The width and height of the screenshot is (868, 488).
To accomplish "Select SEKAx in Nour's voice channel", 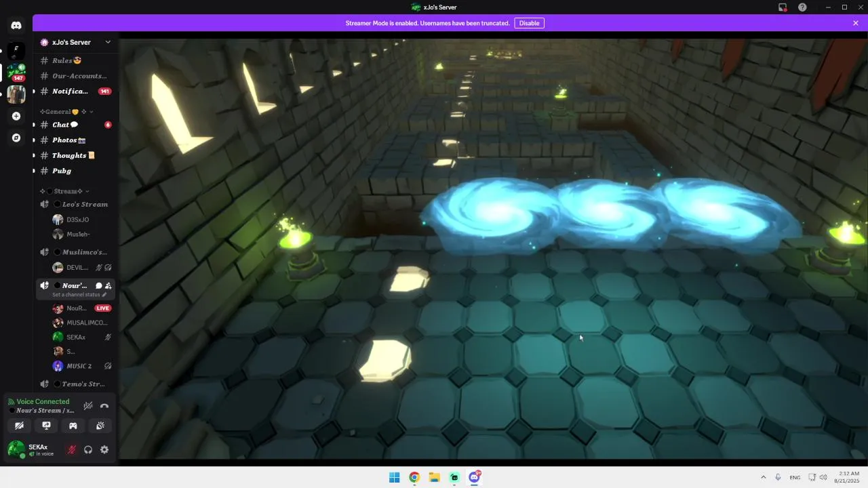I will tap(82, 337).
